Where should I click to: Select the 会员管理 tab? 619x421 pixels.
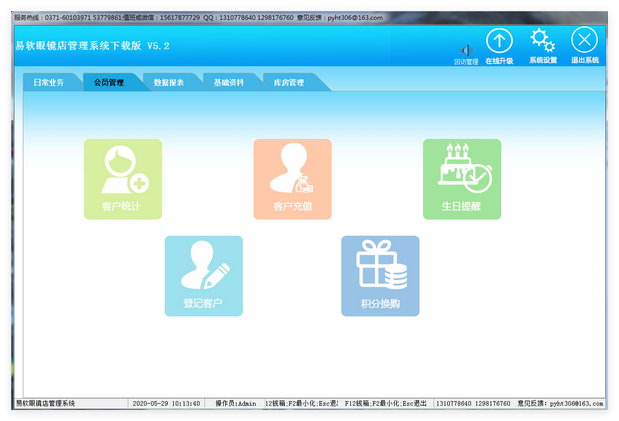pyautogui.click(x=109, y=83)
